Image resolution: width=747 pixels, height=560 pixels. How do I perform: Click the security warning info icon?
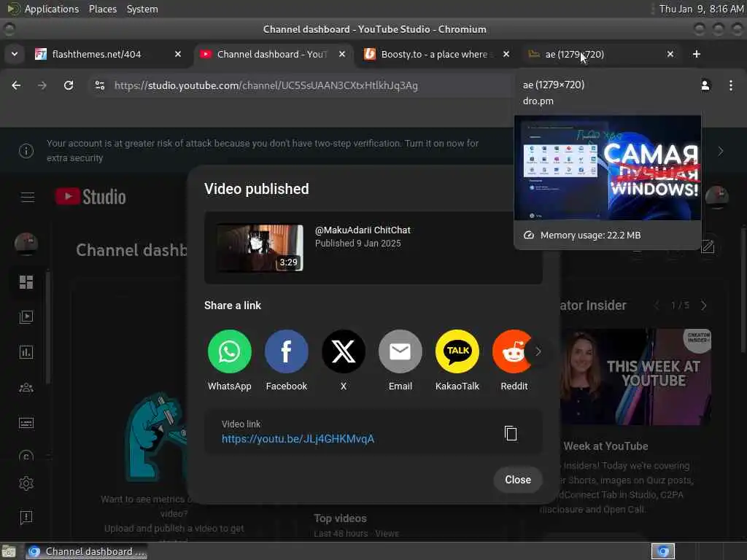[x=26, y=151]
